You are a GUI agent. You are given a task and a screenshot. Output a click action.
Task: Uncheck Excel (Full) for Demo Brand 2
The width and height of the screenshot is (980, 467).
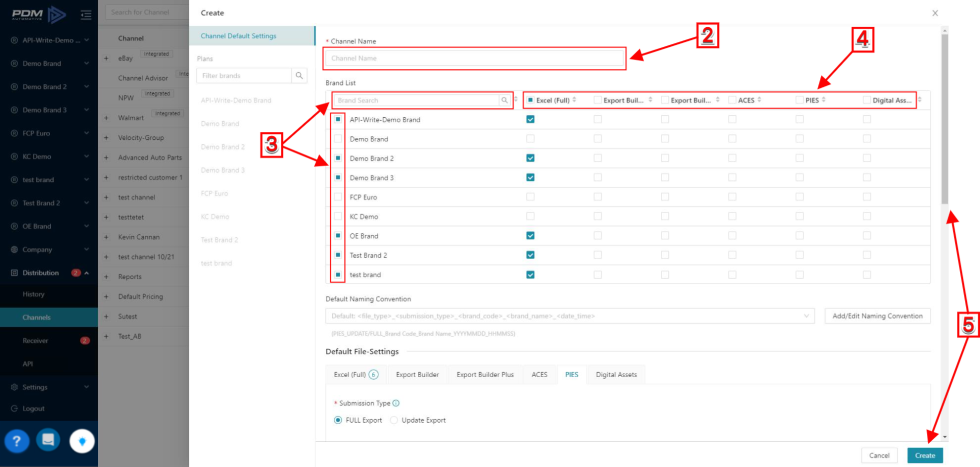tap(530, 158)
